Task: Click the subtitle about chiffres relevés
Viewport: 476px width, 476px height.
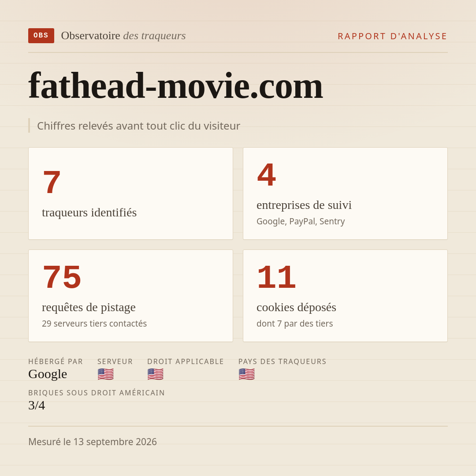Action: pos(138,126)
